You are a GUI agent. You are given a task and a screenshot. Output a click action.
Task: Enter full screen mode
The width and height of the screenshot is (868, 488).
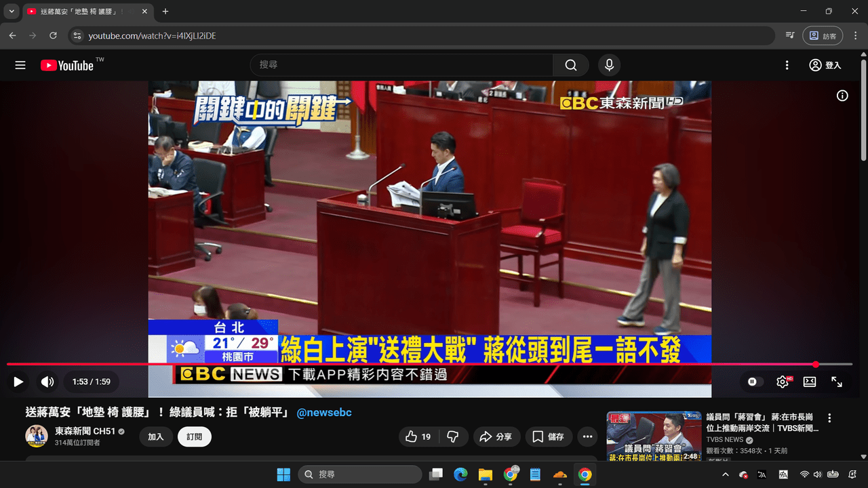[837, 382]
